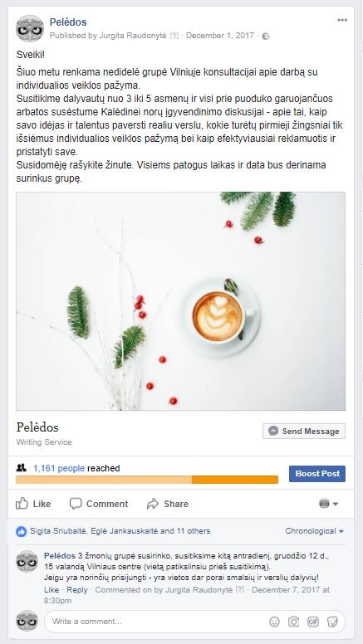The image size is (363, 644).
Task: Open the 1,161 people reached link
Action: pyautogui.click(x=59, y=468)
